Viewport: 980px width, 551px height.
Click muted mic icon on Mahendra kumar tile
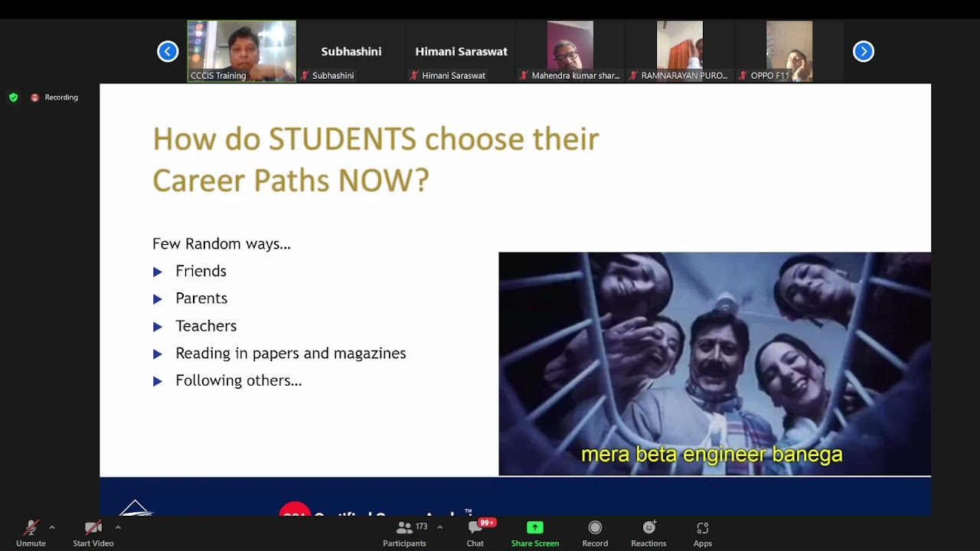tap(524, 76)
